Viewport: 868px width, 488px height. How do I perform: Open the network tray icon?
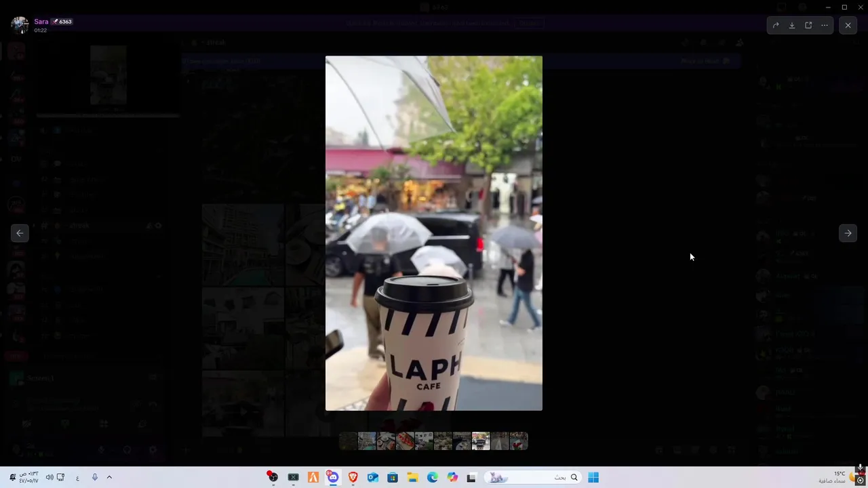60,477
